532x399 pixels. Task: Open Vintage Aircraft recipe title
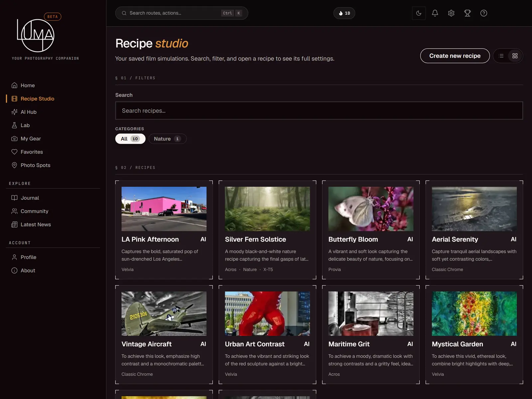pyautogui.click(x=147, y=344)
